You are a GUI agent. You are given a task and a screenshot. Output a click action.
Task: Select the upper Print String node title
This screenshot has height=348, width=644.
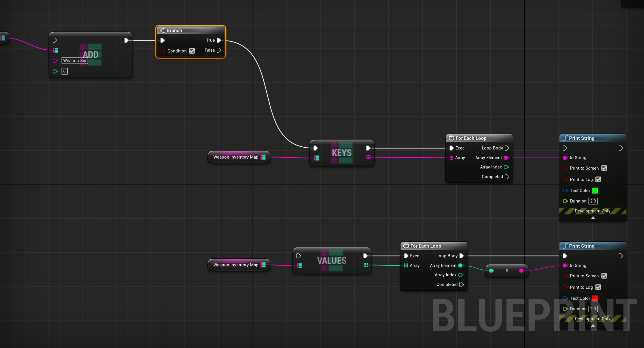pyautogui.click(x=582, y=138)
